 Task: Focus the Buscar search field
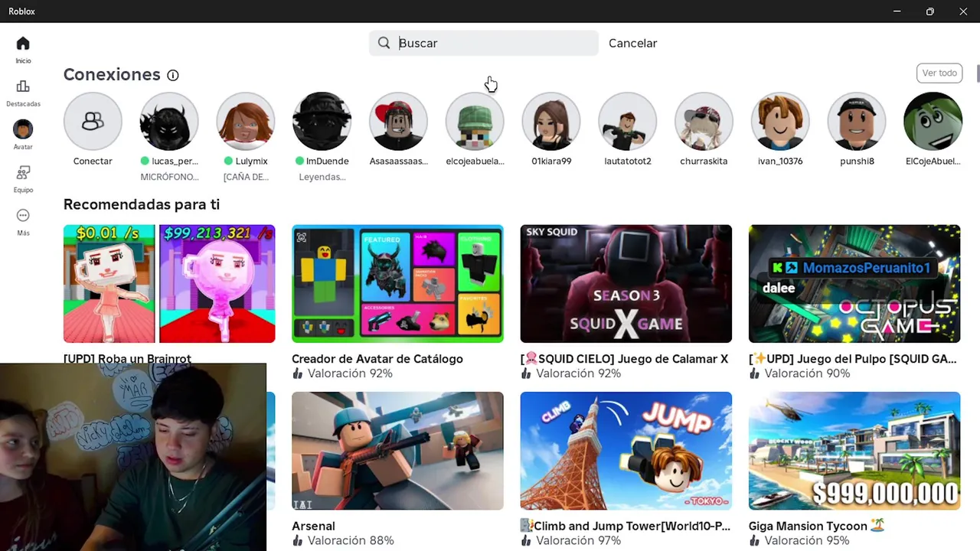(484, 44)
